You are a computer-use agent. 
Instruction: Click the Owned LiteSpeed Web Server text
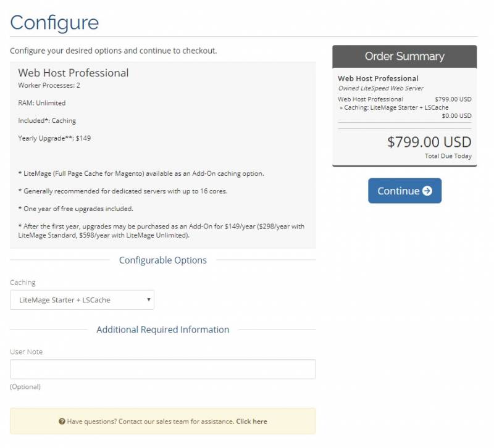(x=380, y=88)
